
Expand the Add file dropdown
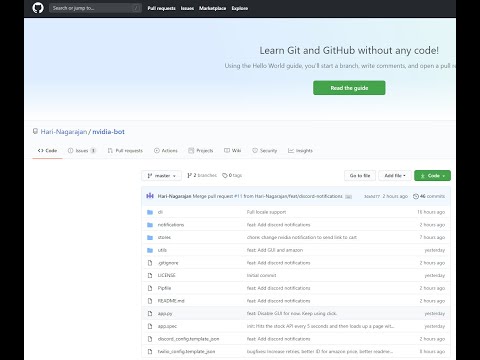tap(395, 175)
